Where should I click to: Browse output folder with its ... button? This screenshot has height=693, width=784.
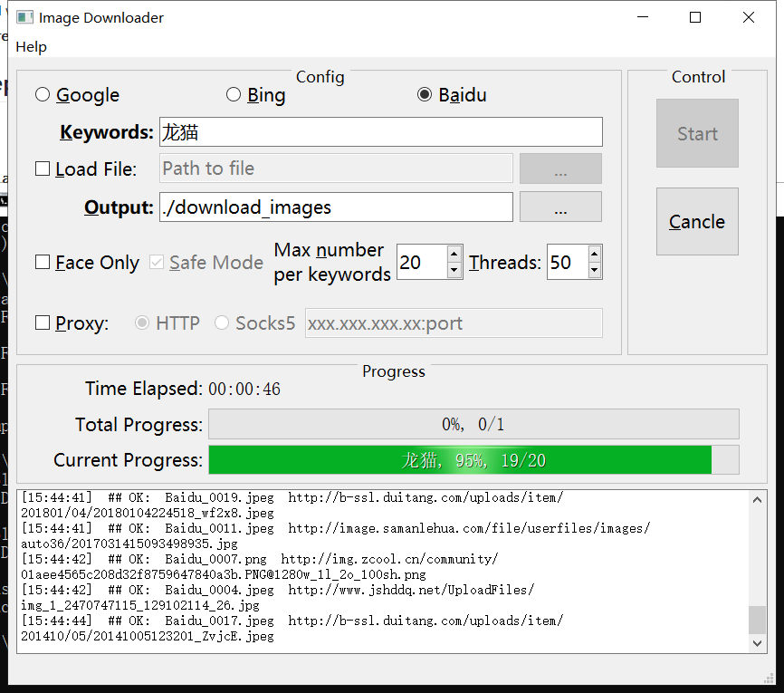(x=559, y=207)
